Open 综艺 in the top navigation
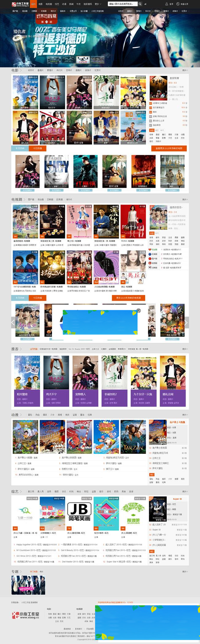Screen dimensions: 200x644 click(x=57, y=4)
